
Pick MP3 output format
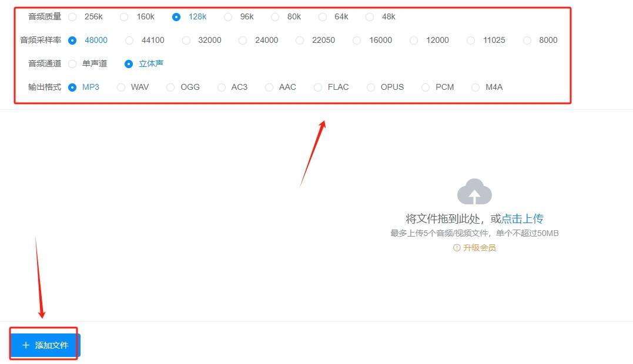click(72, 87)
